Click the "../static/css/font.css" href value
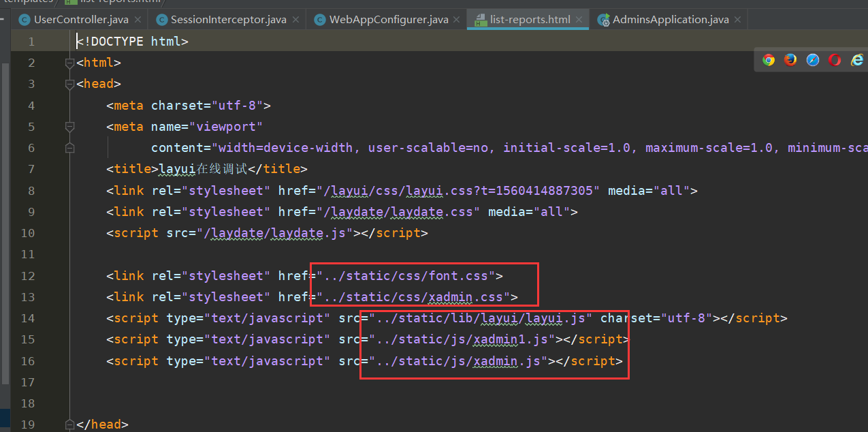The width and height of the screenshot is (868, 432). click(x=406, y=276)
